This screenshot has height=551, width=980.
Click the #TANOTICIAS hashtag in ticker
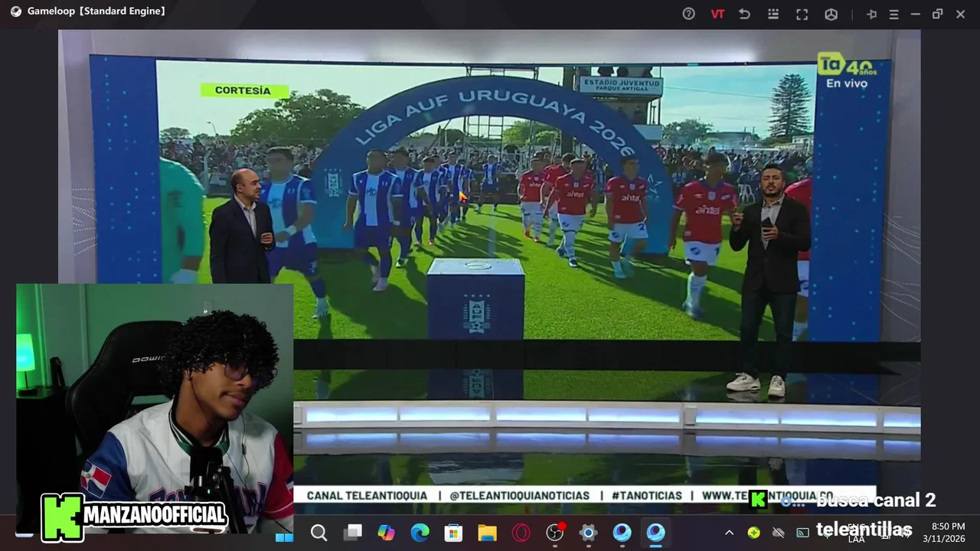point(646,496)
